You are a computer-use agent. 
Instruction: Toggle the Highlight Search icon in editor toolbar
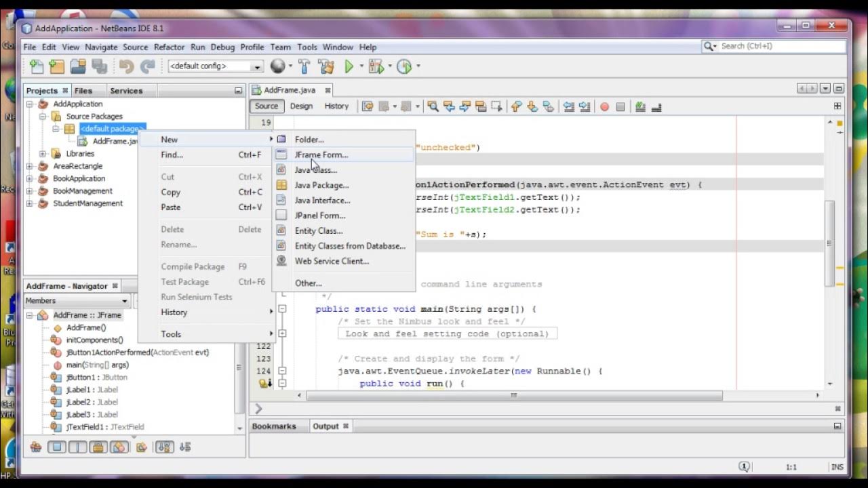pyautogui.click(x=481, y=106)
